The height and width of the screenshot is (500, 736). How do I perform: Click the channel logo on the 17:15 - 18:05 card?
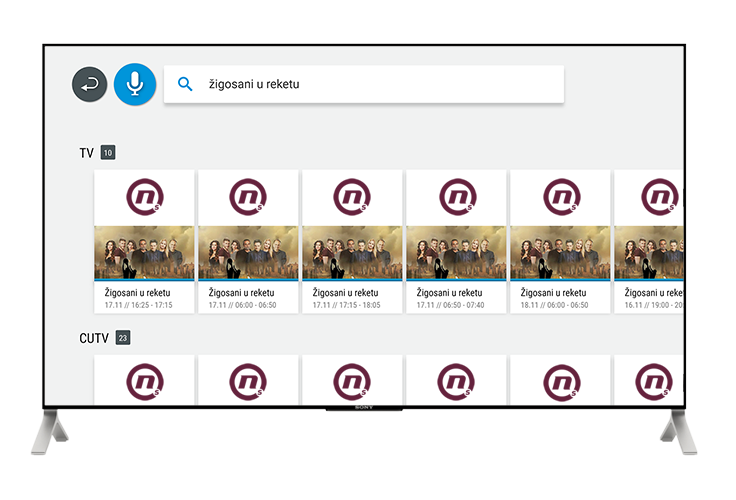(352, 197)
